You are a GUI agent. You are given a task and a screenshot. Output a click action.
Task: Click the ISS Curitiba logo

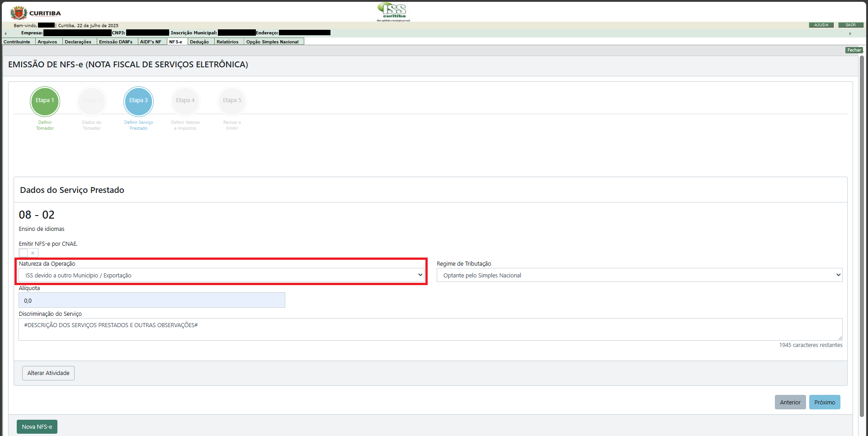pos(393,12)
